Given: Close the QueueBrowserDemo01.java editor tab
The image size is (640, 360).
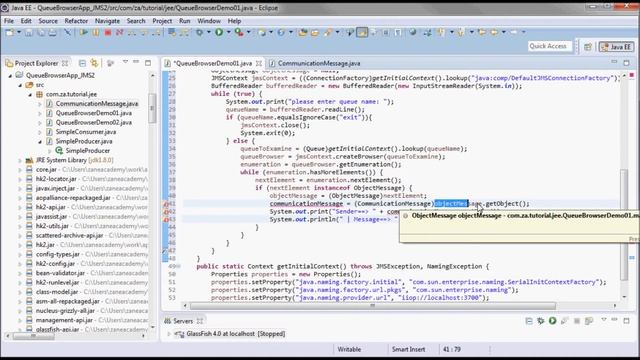Looking at the screenshot, I should [259, 63].
